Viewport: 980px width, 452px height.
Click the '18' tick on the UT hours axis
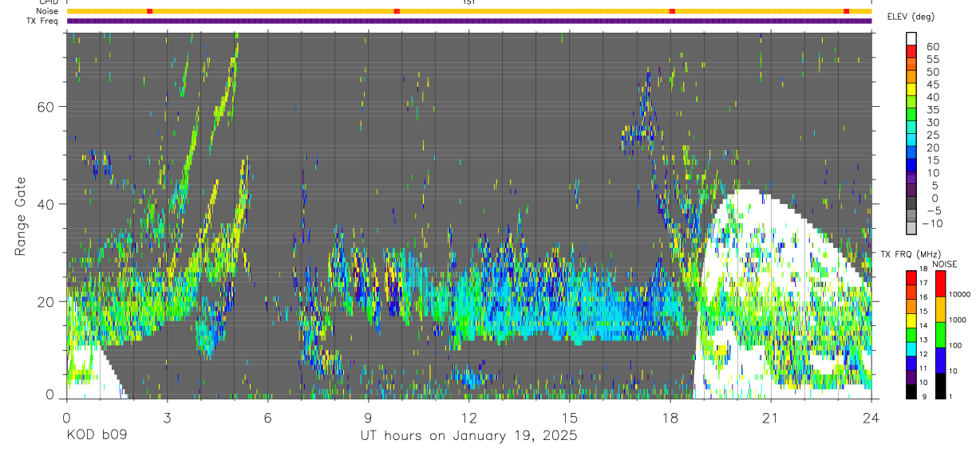pyautogui.click(x=670, y=417)
